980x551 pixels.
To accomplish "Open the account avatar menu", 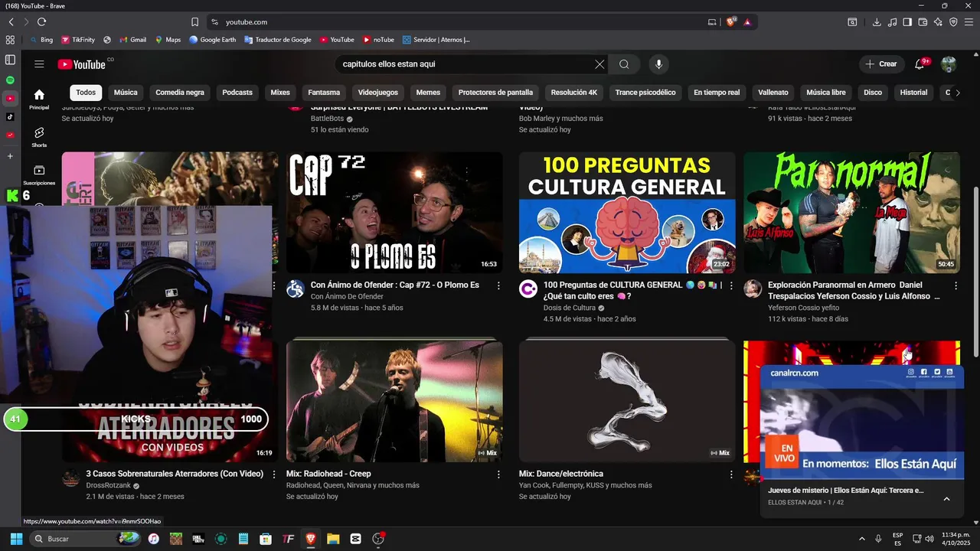I will click(949, 64).
